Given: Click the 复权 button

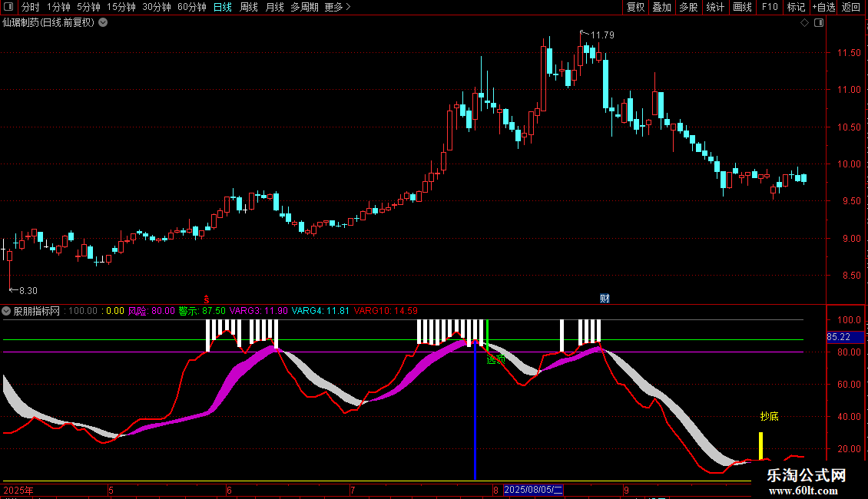Looking at the screenshot, I should pos(635,8).
